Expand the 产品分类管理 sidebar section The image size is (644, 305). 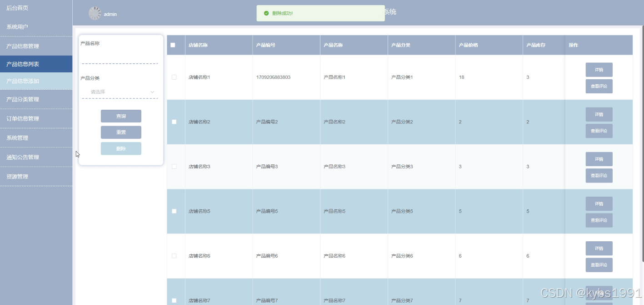click(36, 99)
